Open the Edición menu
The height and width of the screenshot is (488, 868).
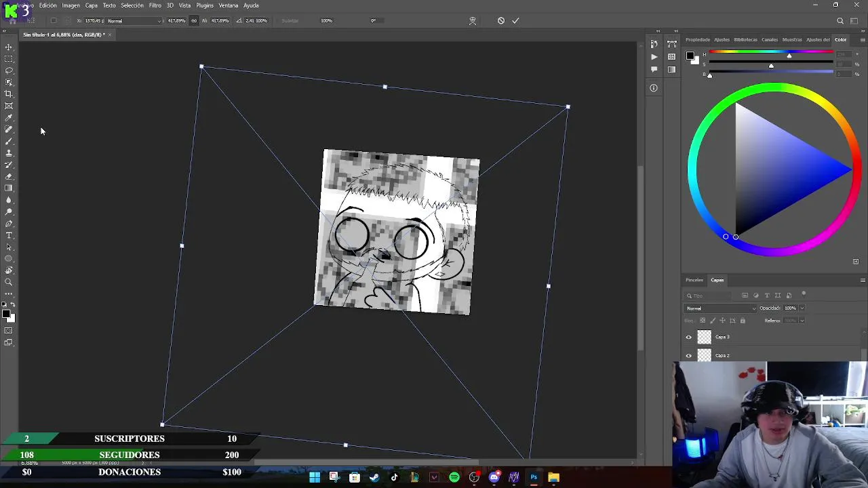coord(48,5)
